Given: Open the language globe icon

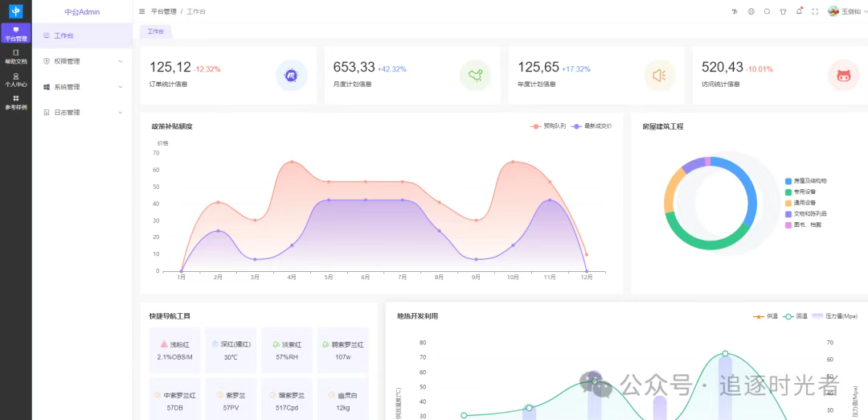Looking at the screenshot, I should [x=751, y=11].
